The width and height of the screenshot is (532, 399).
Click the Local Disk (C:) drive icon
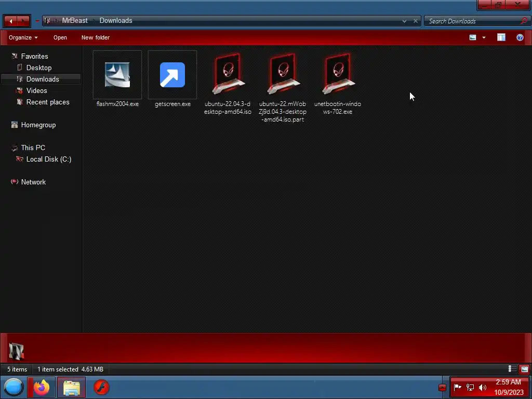[19, 159]
